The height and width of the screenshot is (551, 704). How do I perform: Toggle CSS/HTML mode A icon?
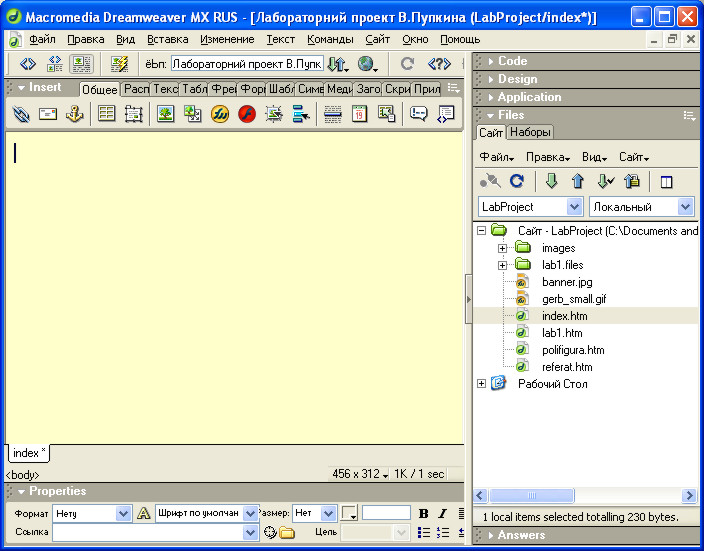[143, 513]
